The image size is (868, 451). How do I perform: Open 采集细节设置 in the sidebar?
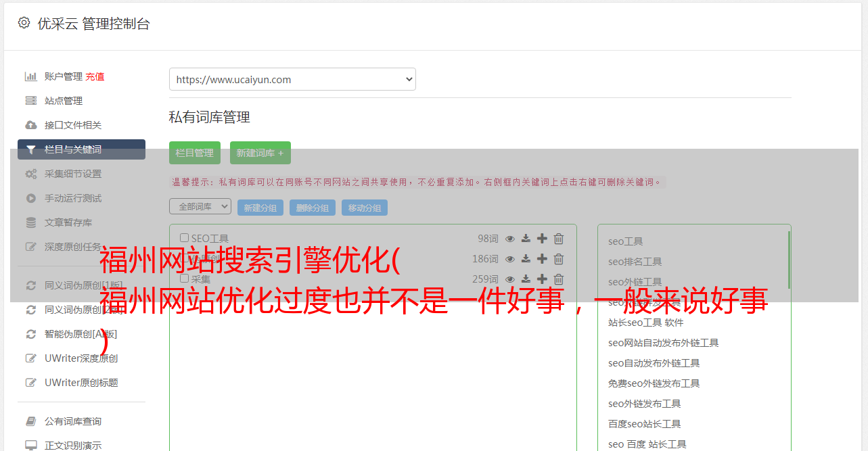pos(73,174)
